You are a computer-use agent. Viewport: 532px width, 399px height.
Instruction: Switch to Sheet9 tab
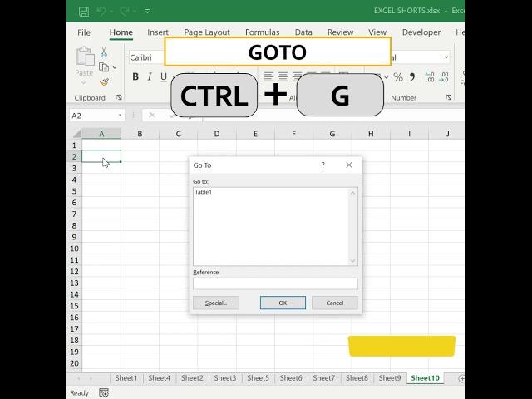390,378
